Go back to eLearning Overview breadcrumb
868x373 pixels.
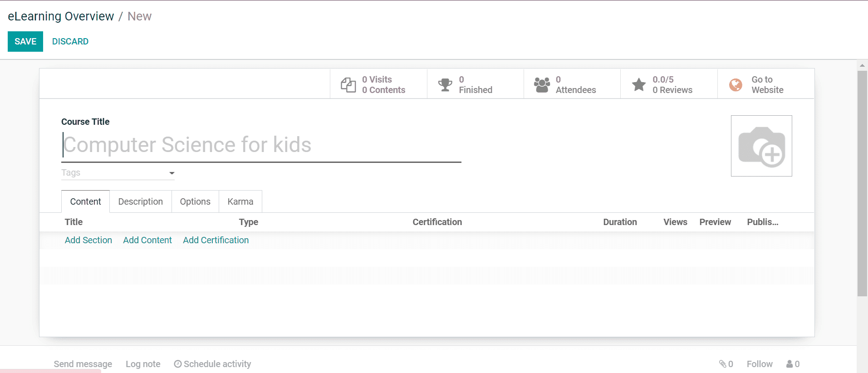click(61, 16)
